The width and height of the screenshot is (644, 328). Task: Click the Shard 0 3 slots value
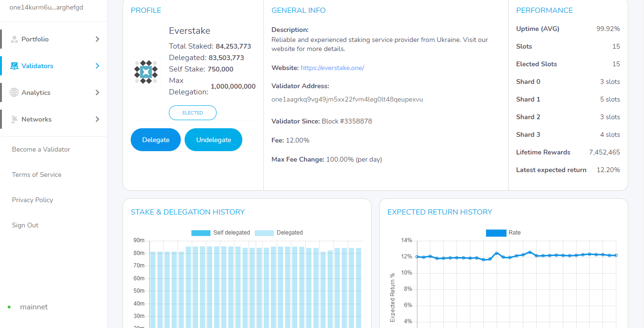610,82
